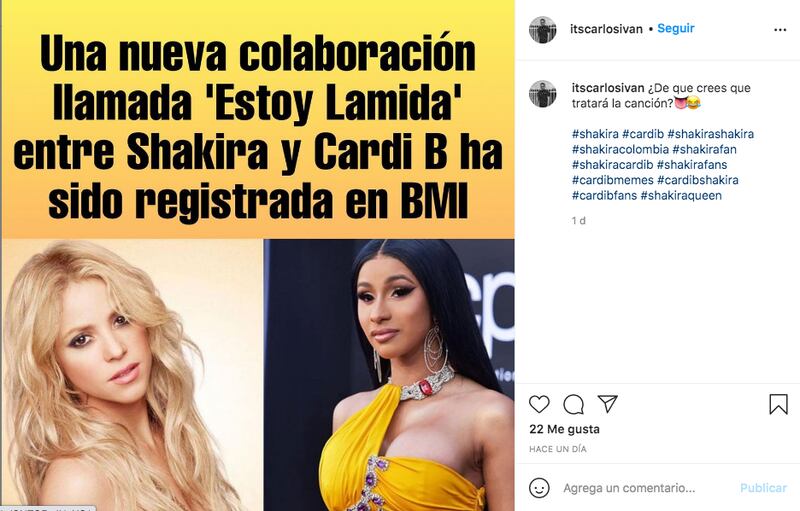Open comments with speech bubble icon
800x511 pixels.
[x=573, y=404]
